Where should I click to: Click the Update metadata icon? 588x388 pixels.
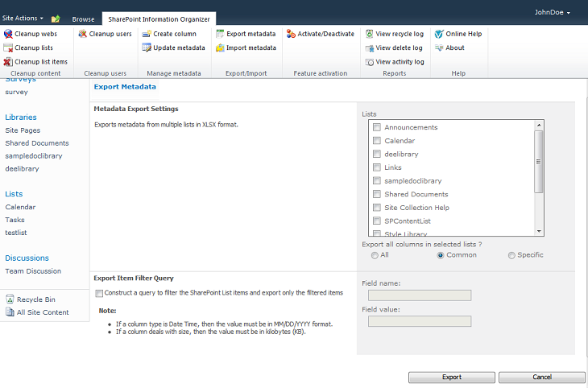point(147,48)
